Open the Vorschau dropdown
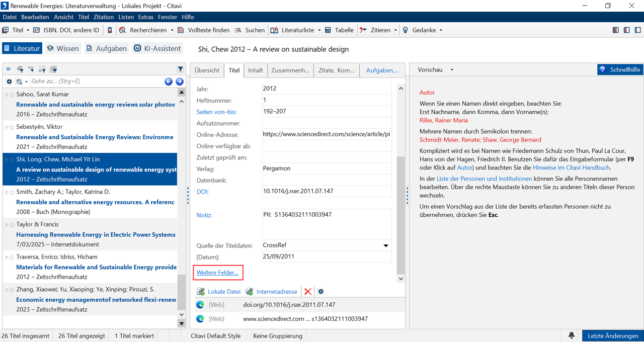The height and width of the screenshot is (342, 644). coord(436,70)
